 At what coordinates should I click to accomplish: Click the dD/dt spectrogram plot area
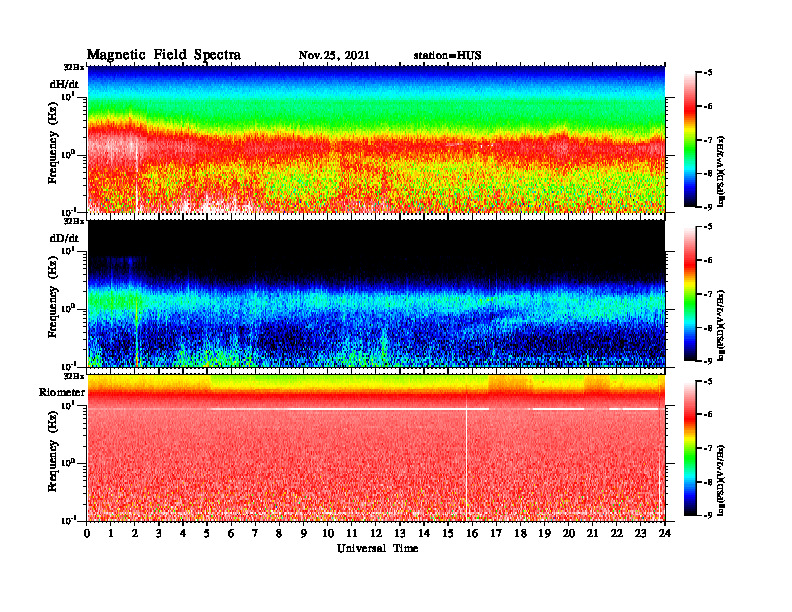point(376,293)
